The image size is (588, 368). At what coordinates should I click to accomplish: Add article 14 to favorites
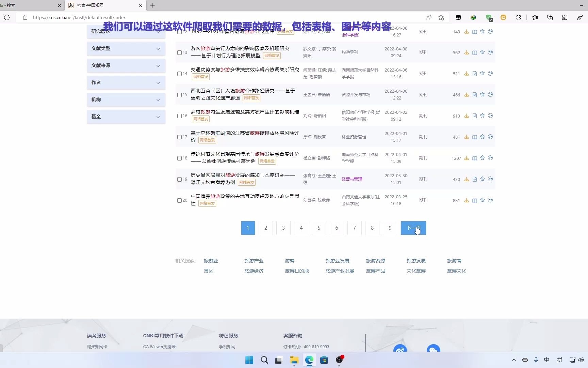[x=483, y=74]
